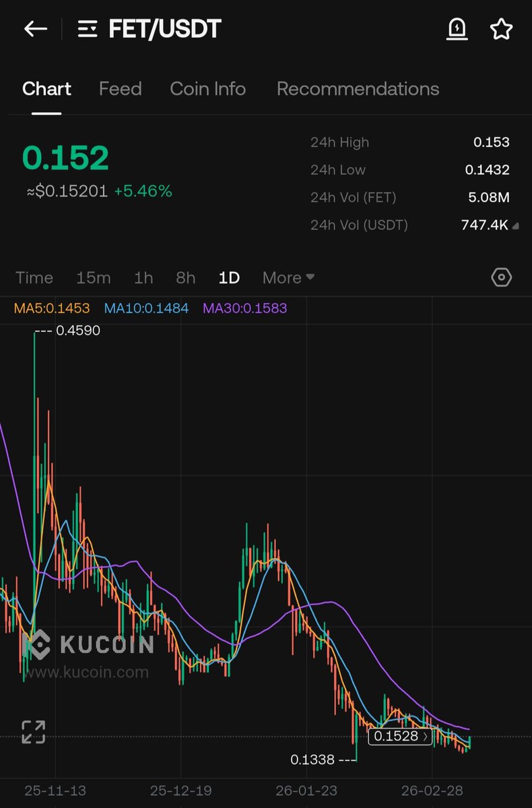Tap the ≈$0.15201 fiat price
Viewport: 532px width, 808px height.
pos(67,191)
